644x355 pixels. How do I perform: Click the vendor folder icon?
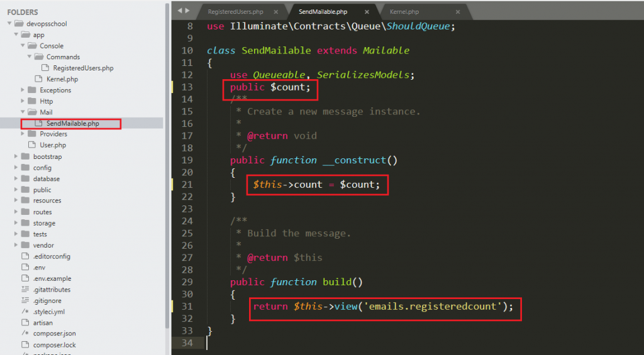(25, 245)
